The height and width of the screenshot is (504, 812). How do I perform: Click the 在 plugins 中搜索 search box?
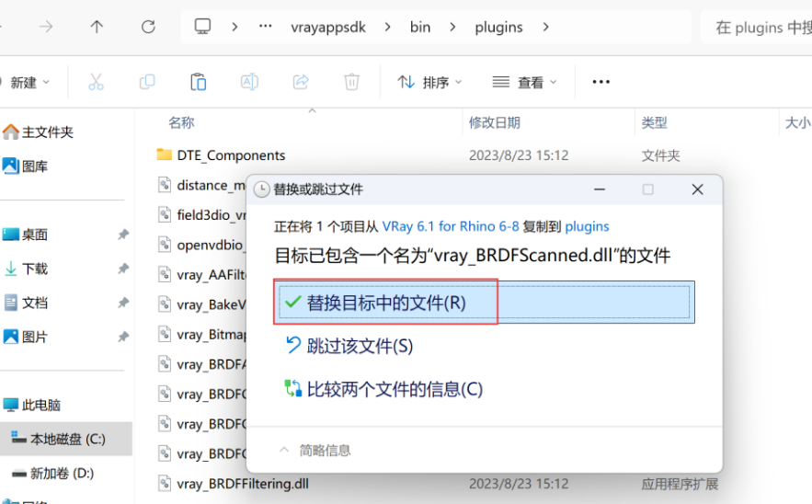[759, 27]
